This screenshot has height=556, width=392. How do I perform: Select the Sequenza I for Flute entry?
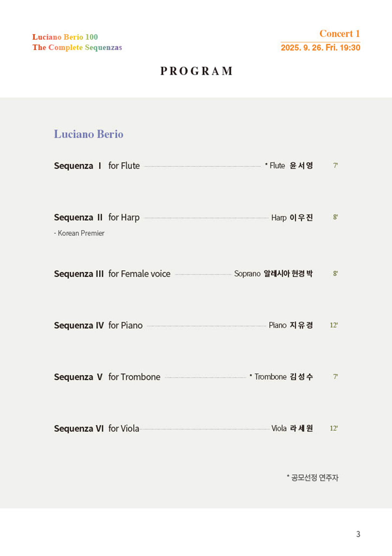[97, 166]
